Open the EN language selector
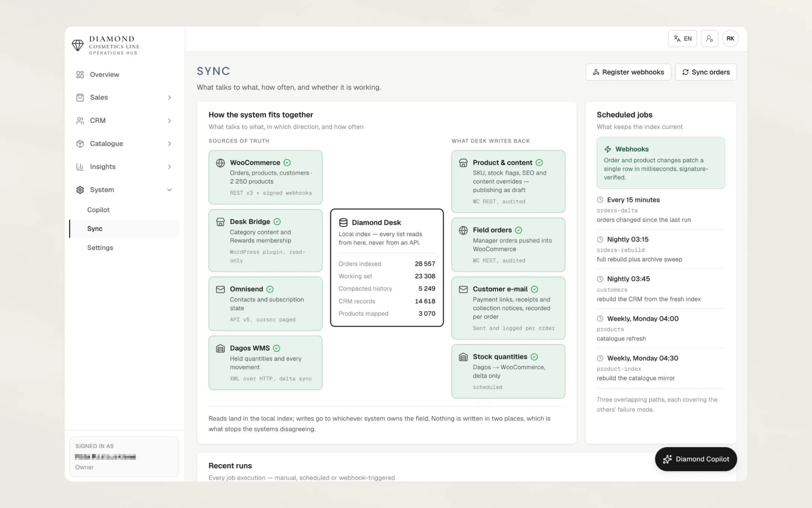 [x=682, y=39]
